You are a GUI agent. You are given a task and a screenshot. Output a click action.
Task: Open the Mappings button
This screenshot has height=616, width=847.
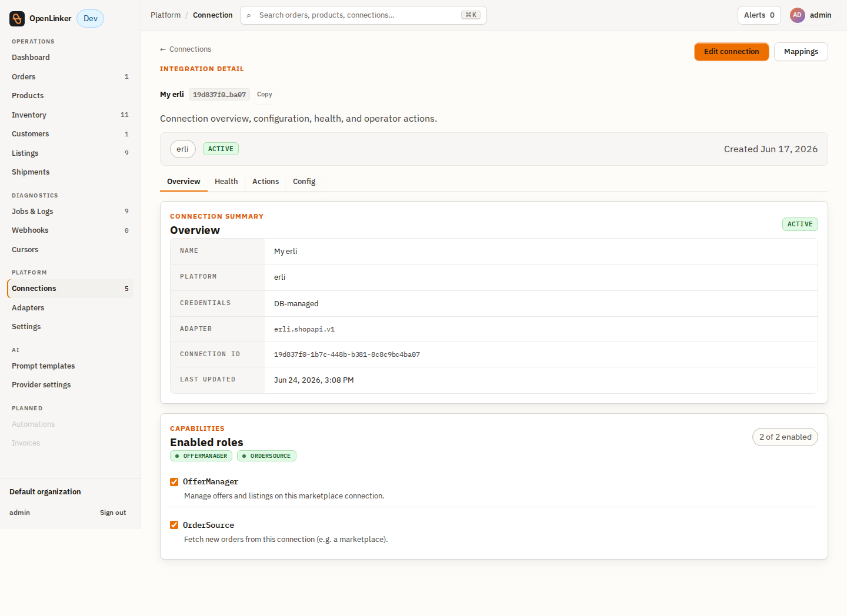click(x=801, y=52)
